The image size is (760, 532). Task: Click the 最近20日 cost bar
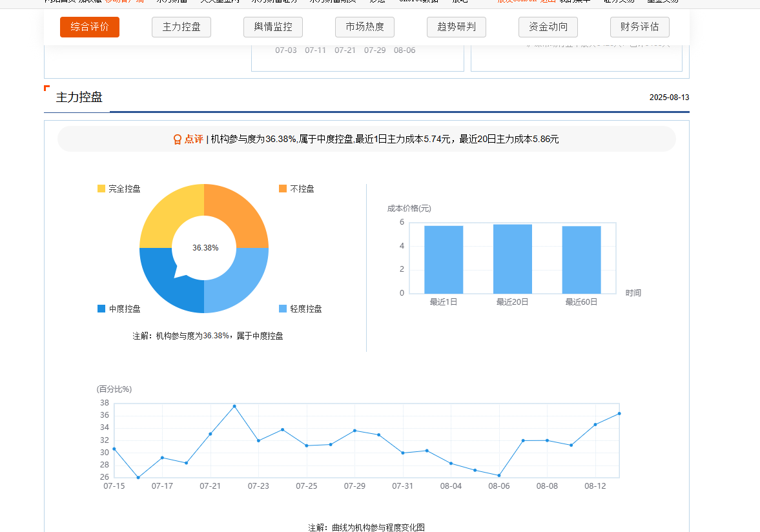[x=512, y=259]
